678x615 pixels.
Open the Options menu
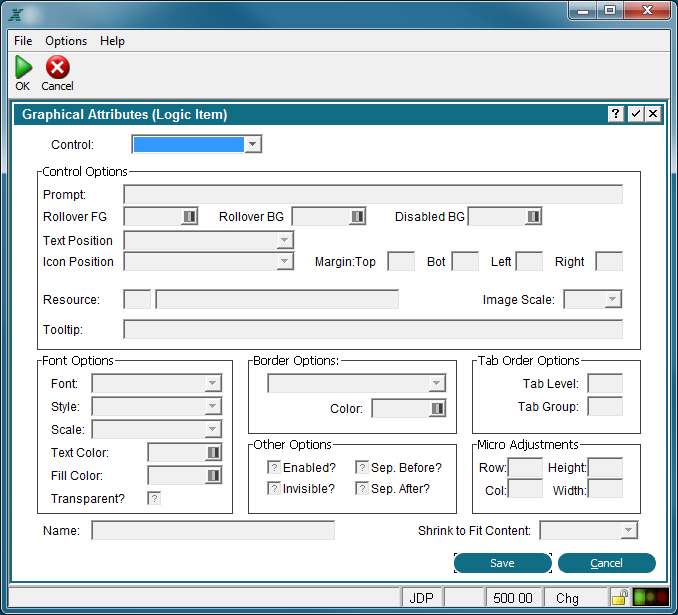66,41
